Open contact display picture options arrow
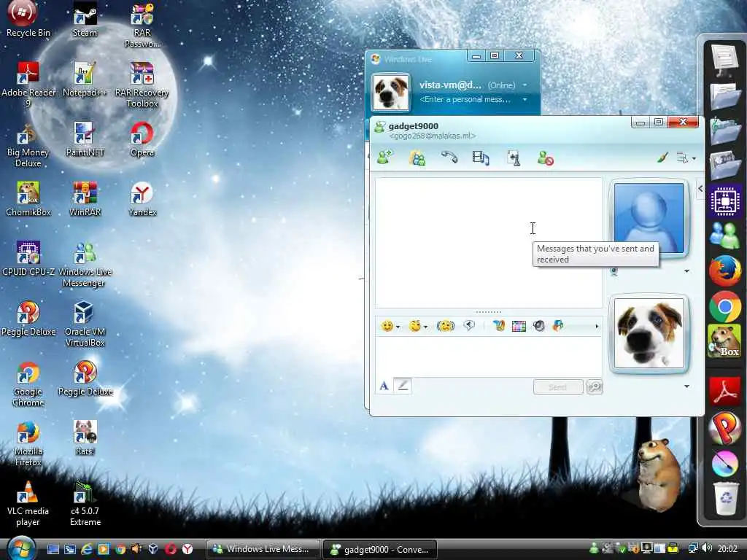The image size is (747, 560). 686,271
